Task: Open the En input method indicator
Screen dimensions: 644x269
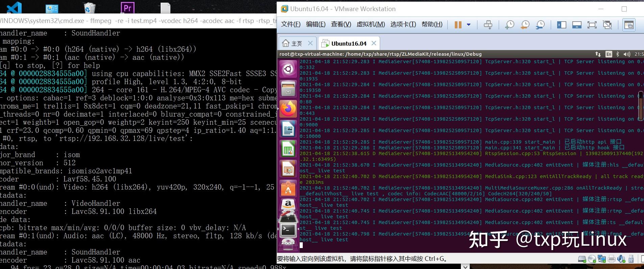Action: (x=609, y=54)
